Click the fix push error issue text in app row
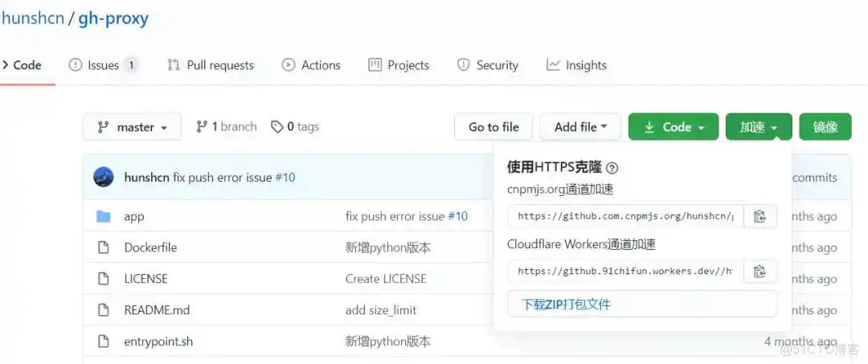 click(395, 216)
